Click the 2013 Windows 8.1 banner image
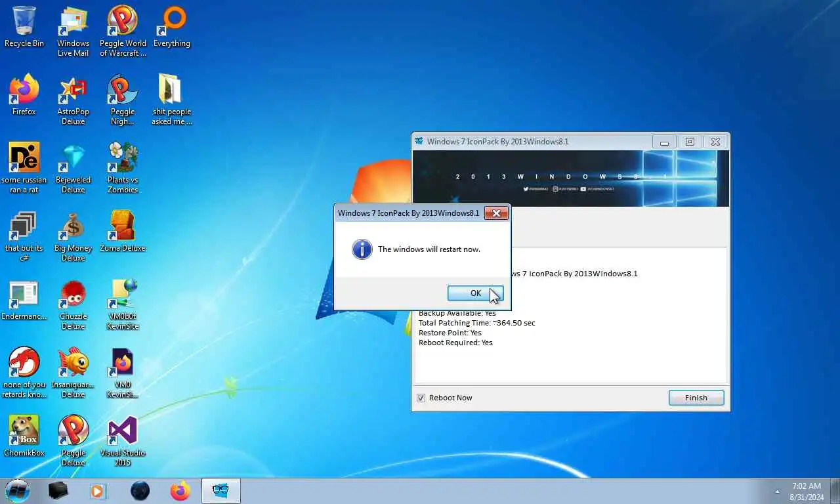840x504 pixels. pyautogui.click(x=570, y=178)
